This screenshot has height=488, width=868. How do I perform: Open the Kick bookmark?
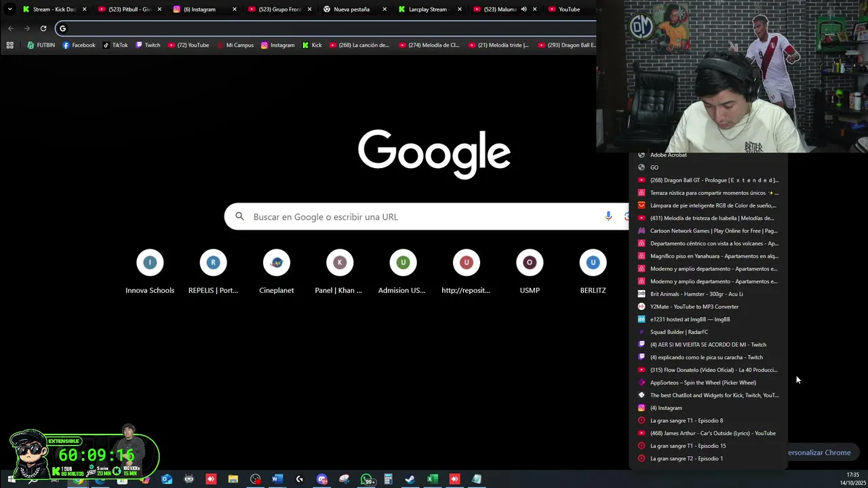click(x=311, y=45)
